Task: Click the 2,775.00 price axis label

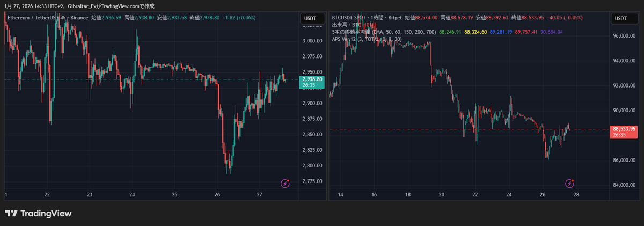Action: [312, 181]
